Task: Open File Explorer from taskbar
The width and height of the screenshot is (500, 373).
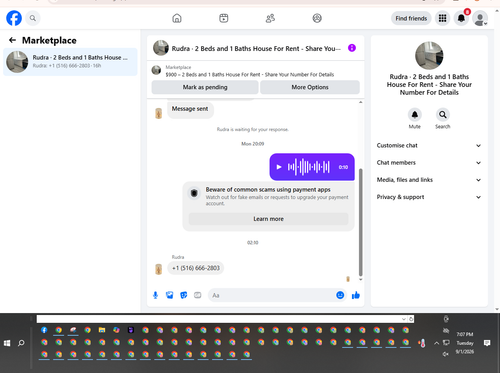Action: [x=102, y=330]
